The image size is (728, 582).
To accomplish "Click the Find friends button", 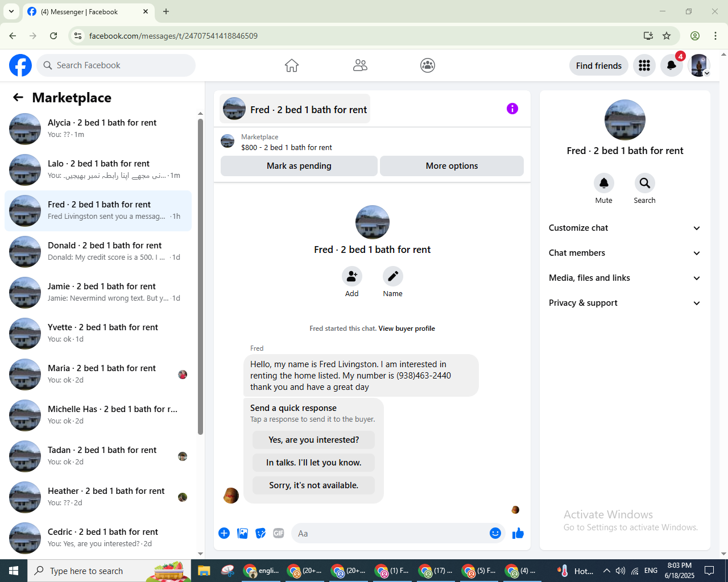I will pyautogui.click(x=599, y=65).
